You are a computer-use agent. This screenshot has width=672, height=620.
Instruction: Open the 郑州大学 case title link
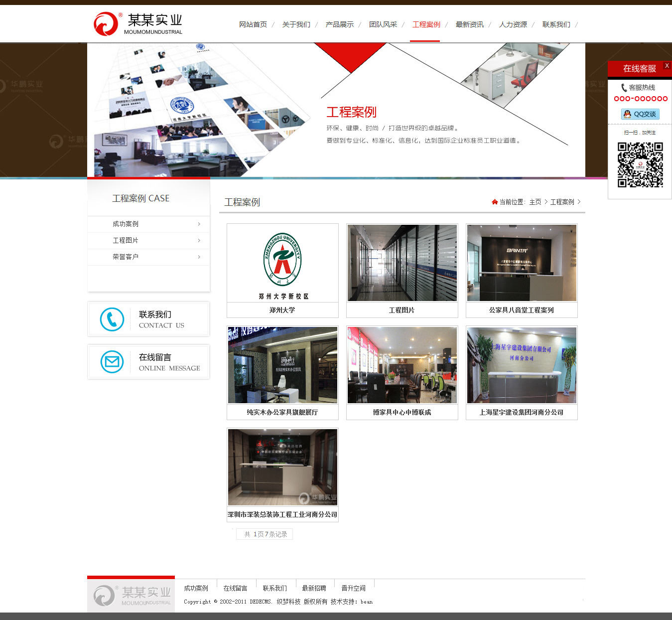click(x=282, y=310)
